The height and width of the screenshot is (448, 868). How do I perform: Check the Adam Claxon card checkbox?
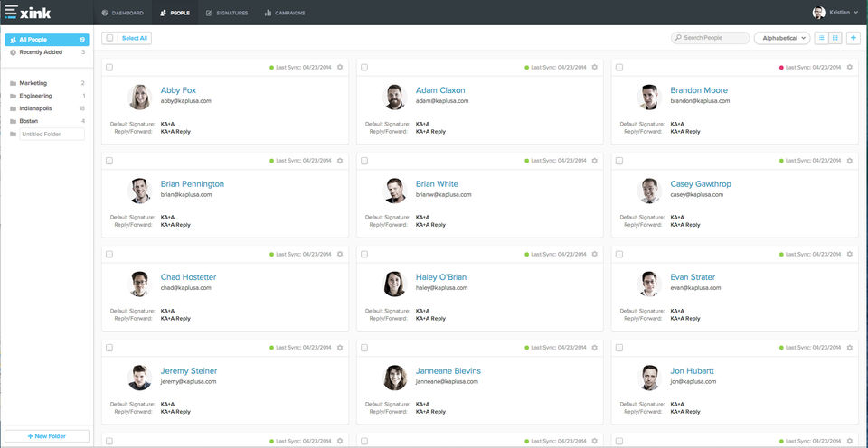[x=364, y=68]
